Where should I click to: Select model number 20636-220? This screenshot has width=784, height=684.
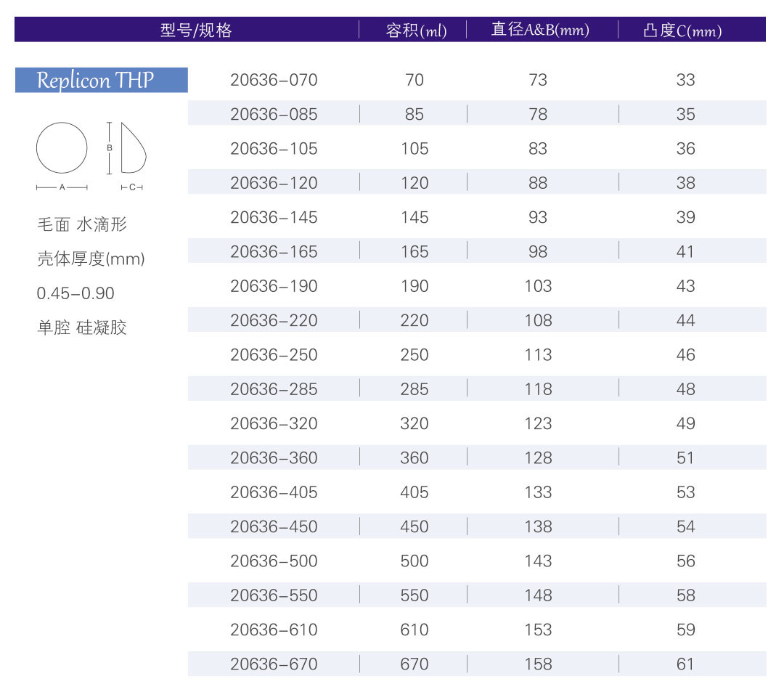click(x=274, y=320)
